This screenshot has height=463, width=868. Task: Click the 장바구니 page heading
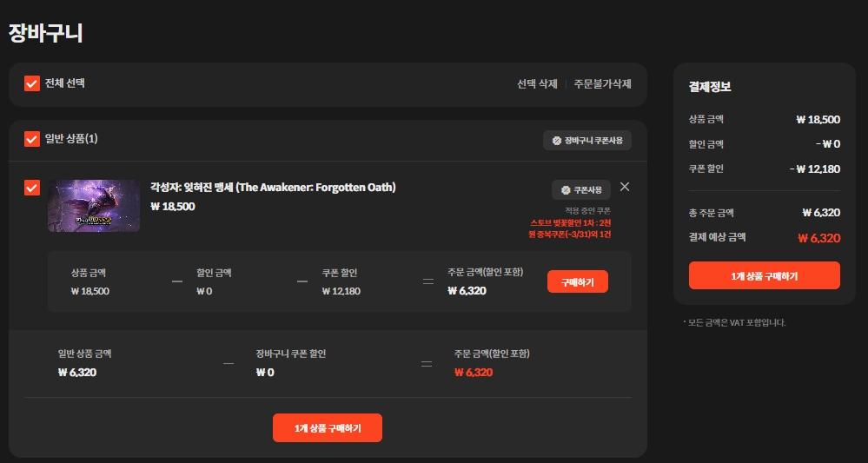pos(45,33)
